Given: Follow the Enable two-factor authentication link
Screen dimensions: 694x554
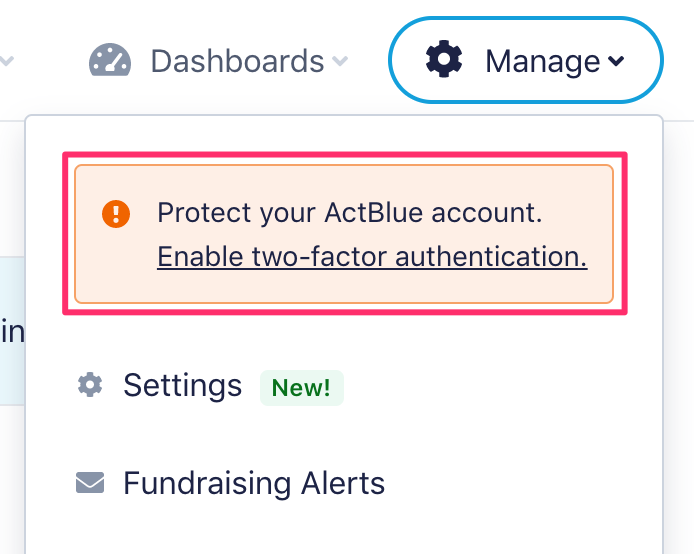Looking at the screenshot, I should point(372,257).
